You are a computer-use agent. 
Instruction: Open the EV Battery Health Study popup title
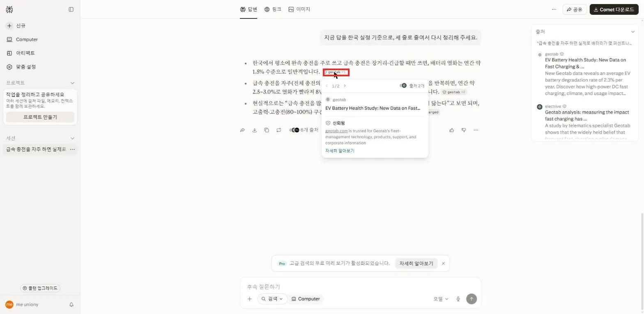(373, 108)
